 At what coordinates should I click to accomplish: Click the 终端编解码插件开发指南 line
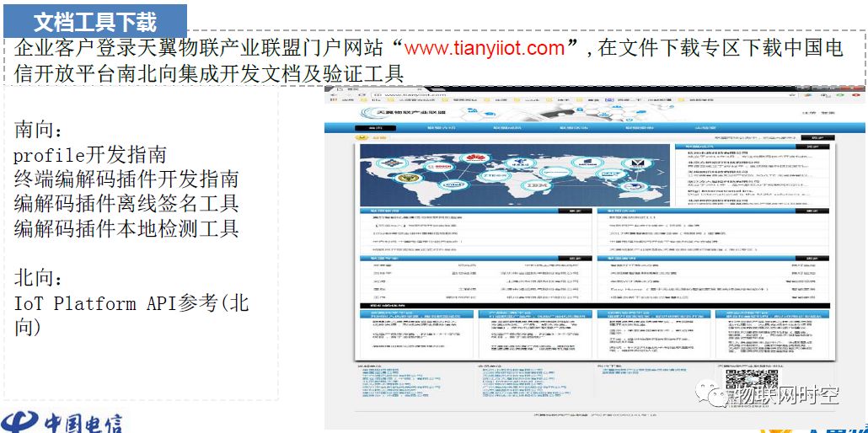pyautogui.click(x=126, y=179)
